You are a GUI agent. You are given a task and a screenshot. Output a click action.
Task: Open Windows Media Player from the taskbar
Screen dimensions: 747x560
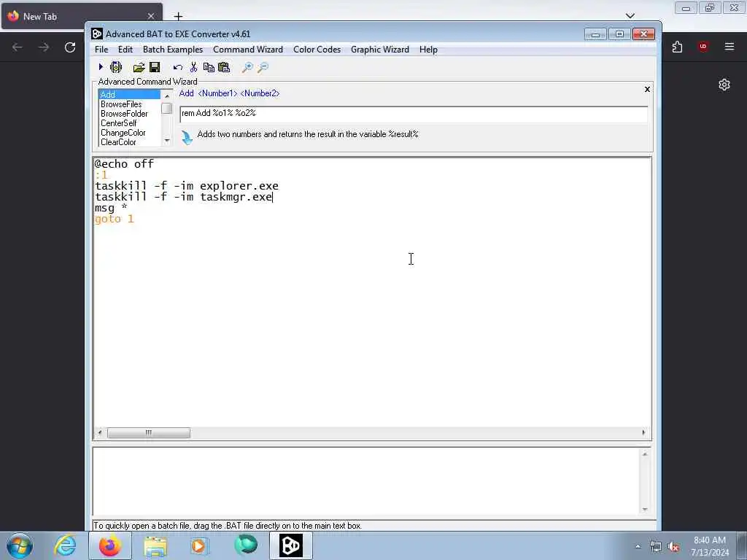(x=199, y=545)
